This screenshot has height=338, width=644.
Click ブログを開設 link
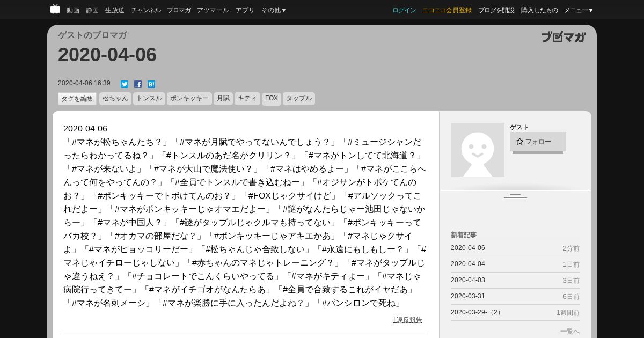(x=496, y=10)
